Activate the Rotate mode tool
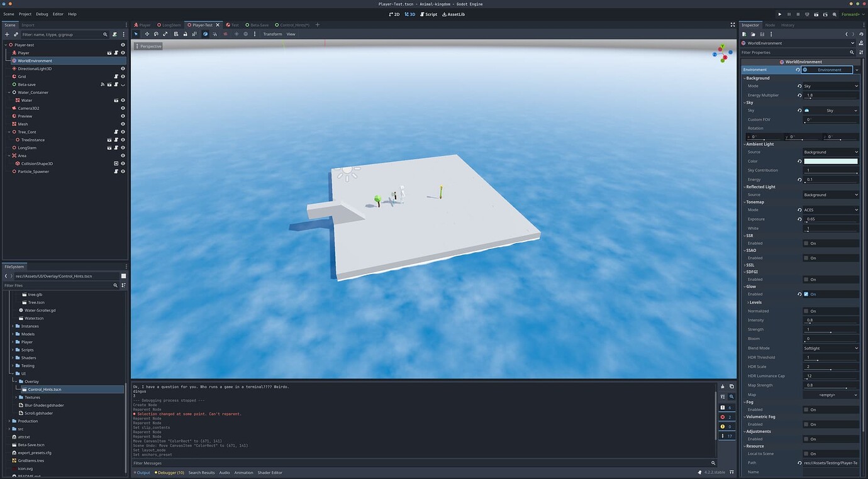 156,34
